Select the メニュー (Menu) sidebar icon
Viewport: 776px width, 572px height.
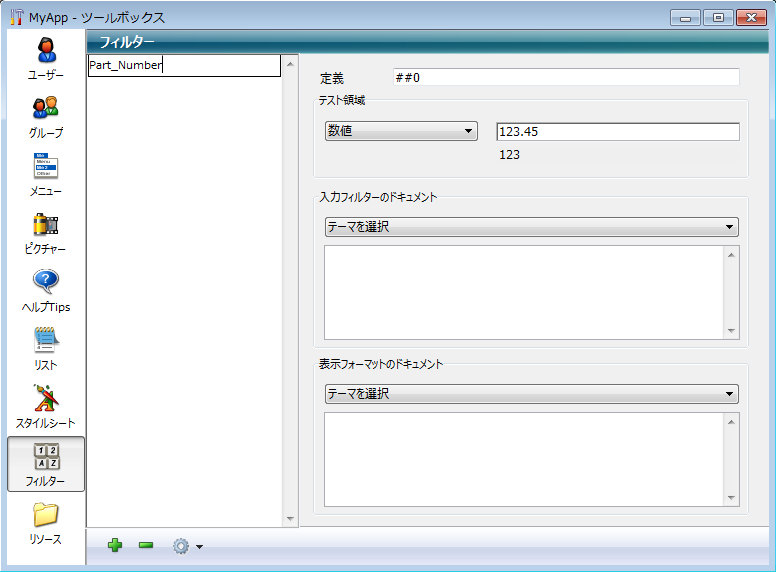coord(45,166)
